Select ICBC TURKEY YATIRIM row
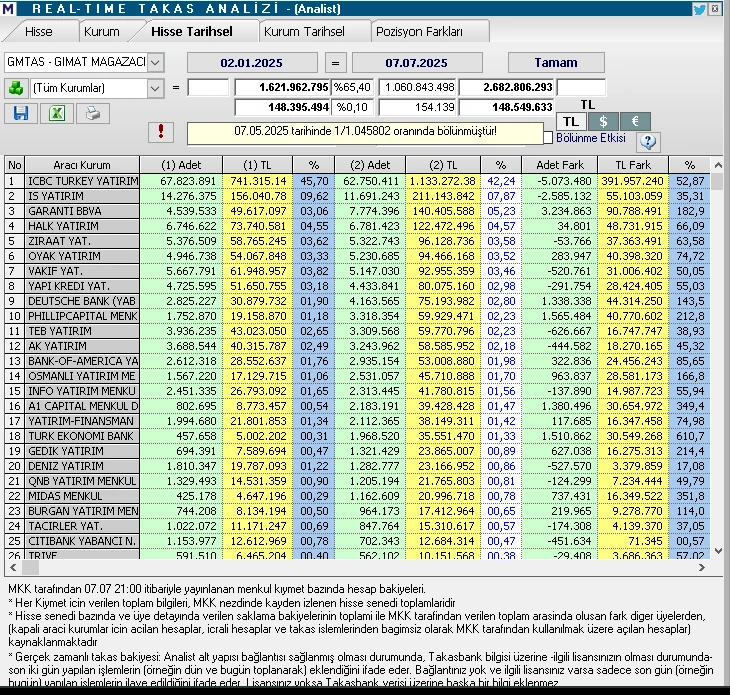The width and height of the screenshot is (730, 695). 358,181
